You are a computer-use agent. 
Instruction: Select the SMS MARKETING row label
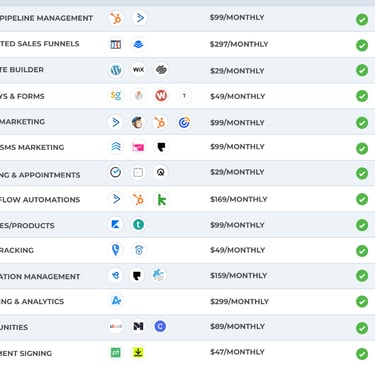32,147
